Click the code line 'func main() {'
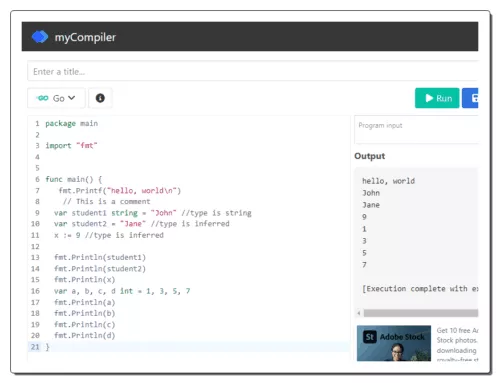 pyautogui.click(x=74, y=179)
